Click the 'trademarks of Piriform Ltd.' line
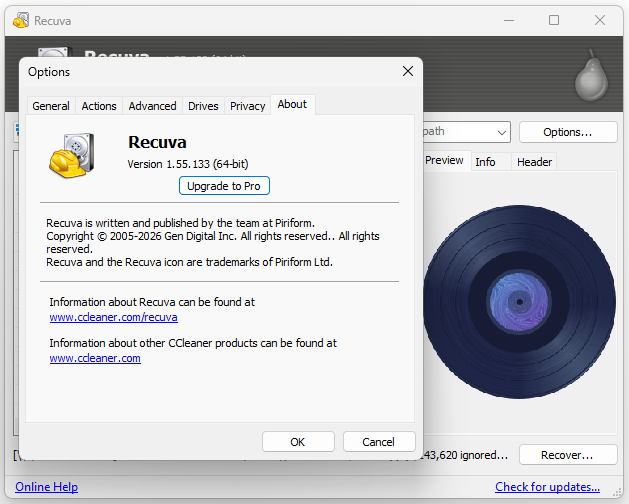 coord(189,262)
